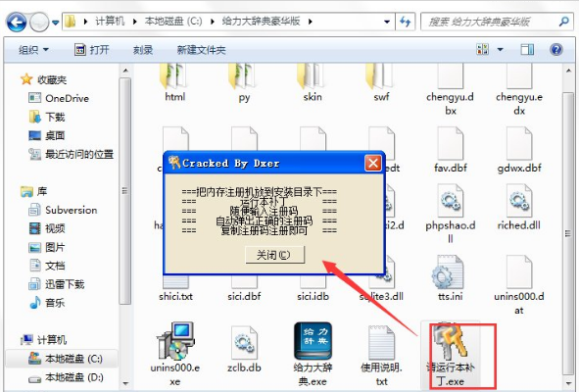This screenshot has height=392, width=579.
Task: Select the phpshao.dll file icon
Action: coord(450,201)
